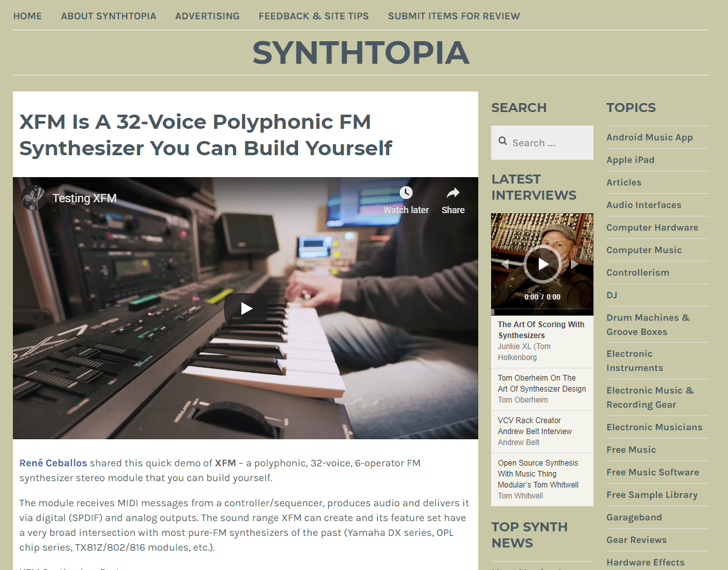The height and width of the screenshot is (570, 728).
Task: Open Apple iPad topic
Action: [x=631, y=160]
